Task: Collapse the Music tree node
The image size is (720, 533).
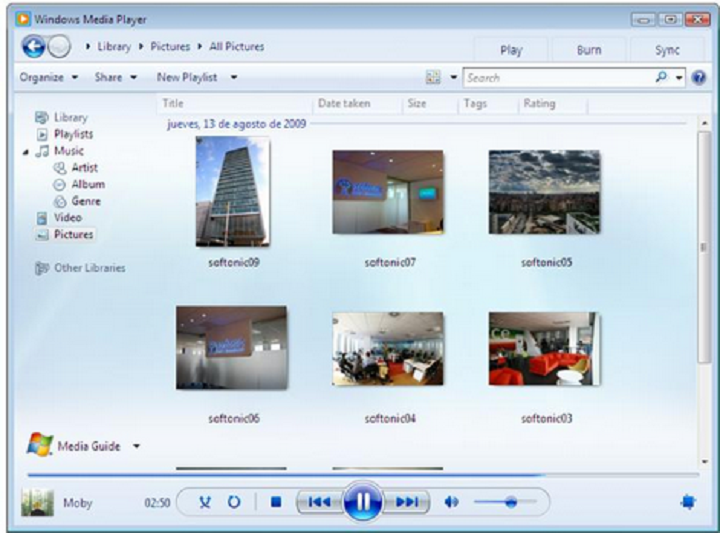Action: coord(26,152)
